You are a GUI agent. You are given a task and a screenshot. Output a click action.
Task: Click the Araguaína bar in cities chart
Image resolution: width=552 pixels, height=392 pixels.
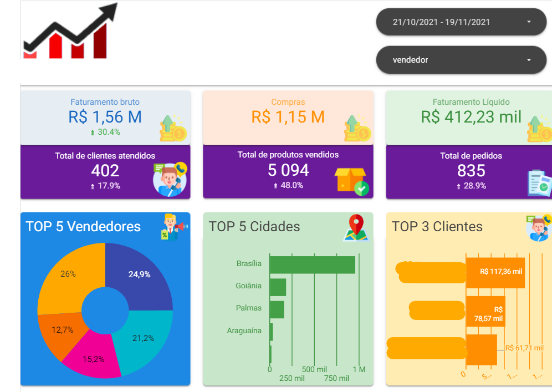click(x=271, y=332)
